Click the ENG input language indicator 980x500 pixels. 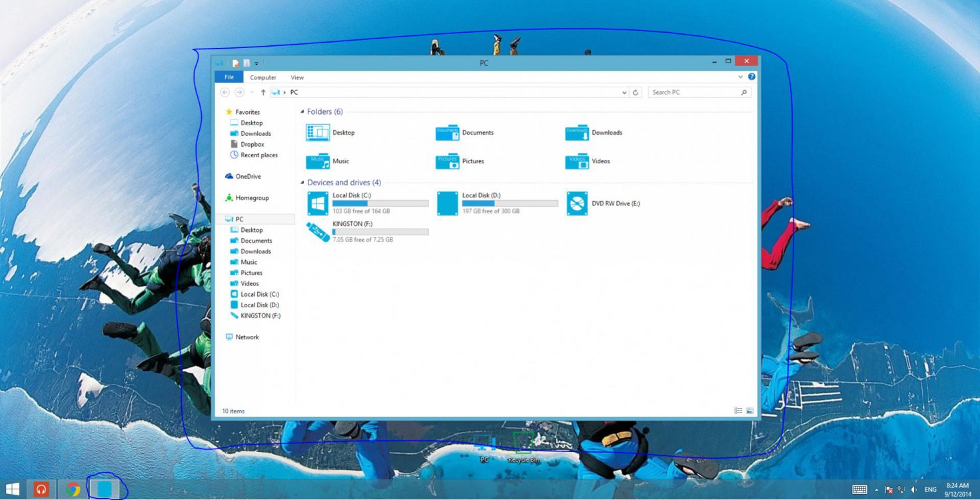coord(931,490)
